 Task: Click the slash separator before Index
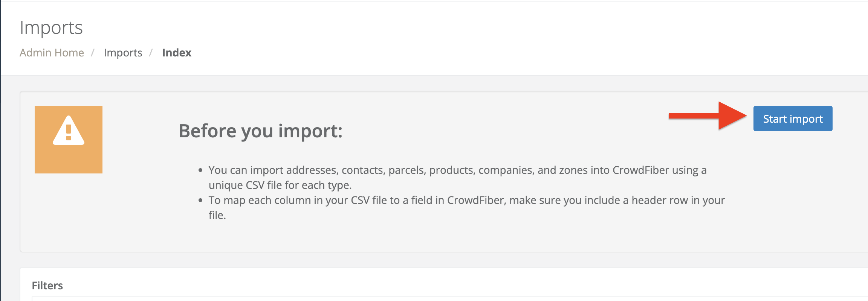pos(151,53)
